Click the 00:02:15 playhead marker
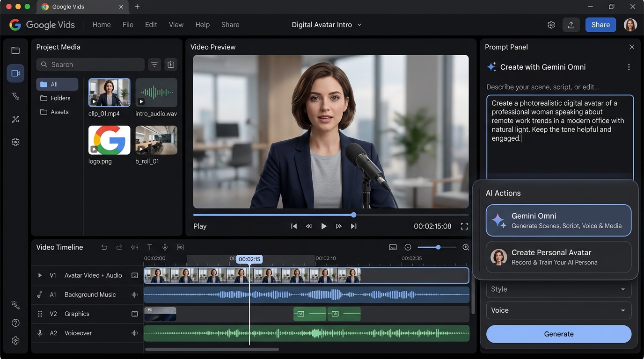Screen dimensions: 644x359 (x=249, y=259)
